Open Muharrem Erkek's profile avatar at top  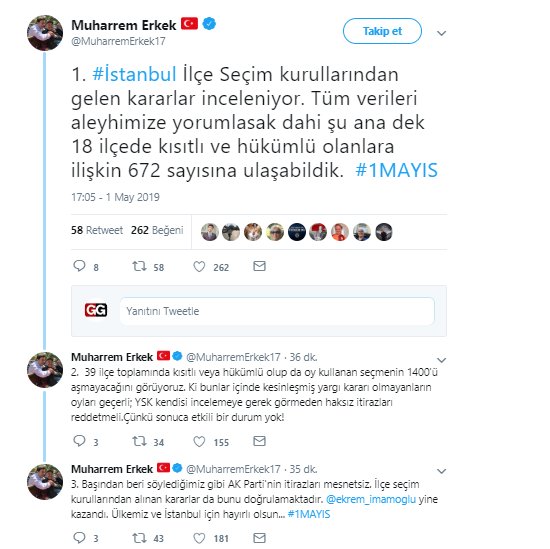(45, 33)
